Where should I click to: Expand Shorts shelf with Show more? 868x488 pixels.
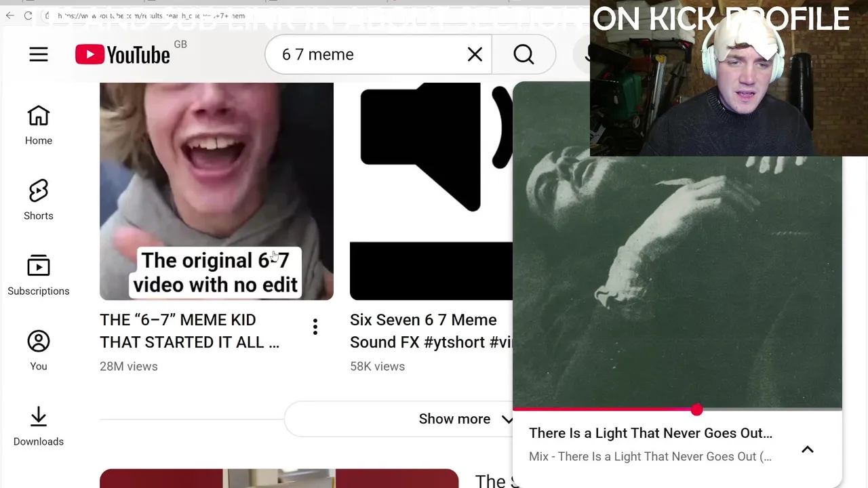399,419
